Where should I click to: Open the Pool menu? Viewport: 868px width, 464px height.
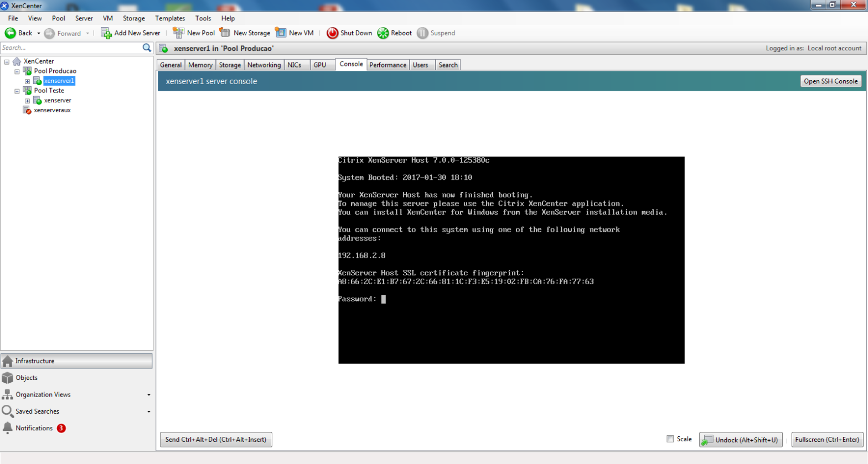pos(59,18)
